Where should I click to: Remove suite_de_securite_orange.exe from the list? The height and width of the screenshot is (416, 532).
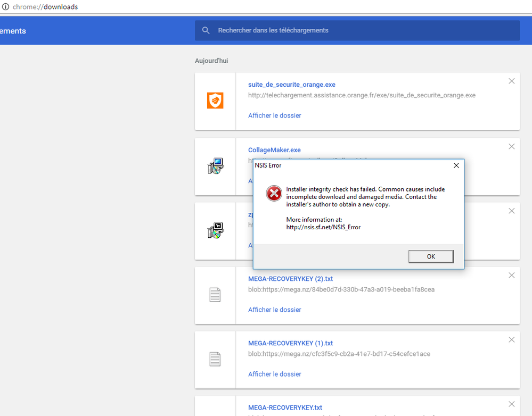pyautogui.click(x=512, y=81)
